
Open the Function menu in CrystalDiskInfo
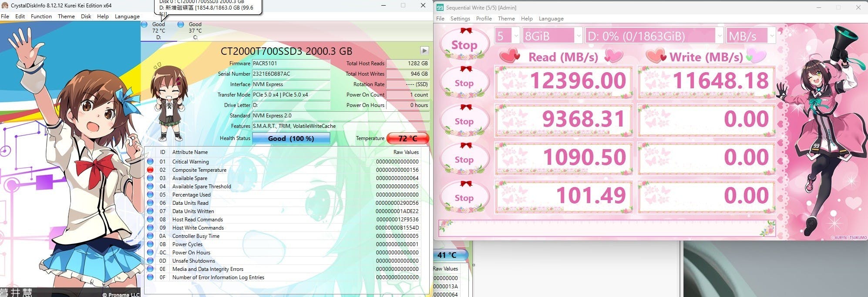tap(41, 17)
